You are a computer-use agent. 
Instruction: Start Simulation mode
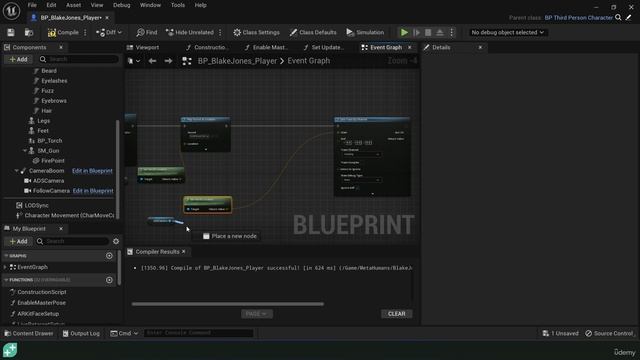click(365, 32)
